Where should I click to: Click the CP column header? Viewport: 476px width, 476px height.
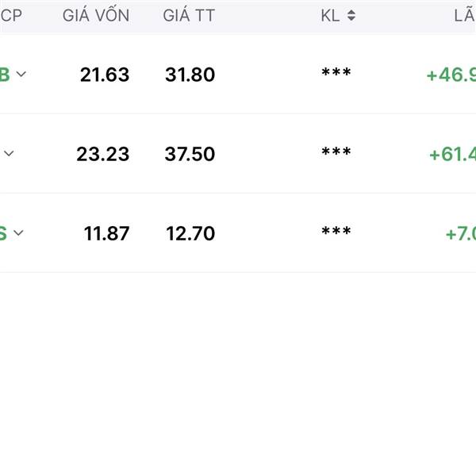(11, 16)
